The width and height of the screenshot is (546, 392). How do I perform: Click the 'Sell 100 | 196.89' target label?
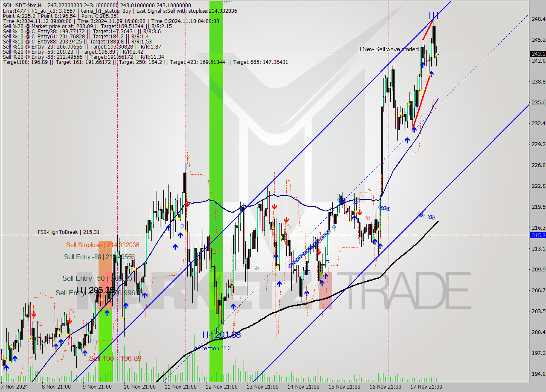(x=115, y=358)
